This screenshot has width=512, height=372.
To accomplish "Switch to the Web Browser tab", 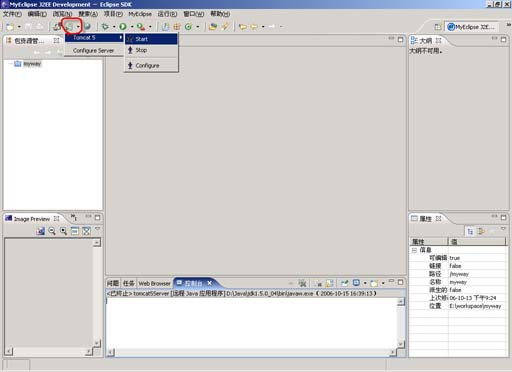I will [154, 283].
